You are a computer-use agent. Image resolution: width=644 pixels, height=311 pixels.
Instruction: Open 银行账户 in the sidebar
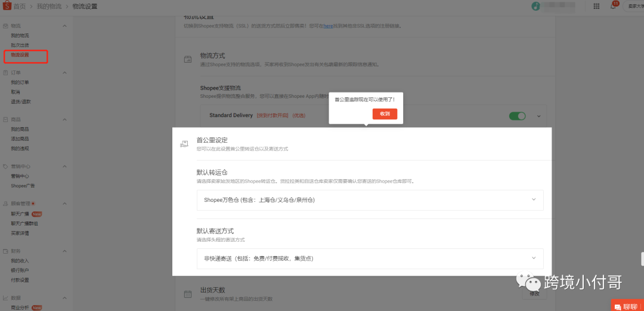click(20, 270)
